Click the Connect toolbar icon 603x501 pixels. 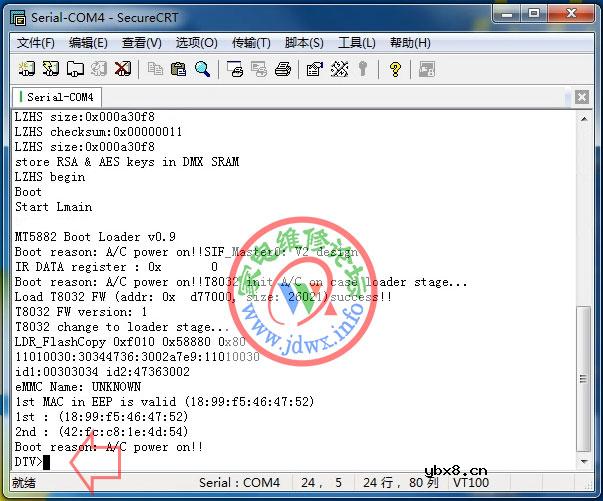click(27, 69)
